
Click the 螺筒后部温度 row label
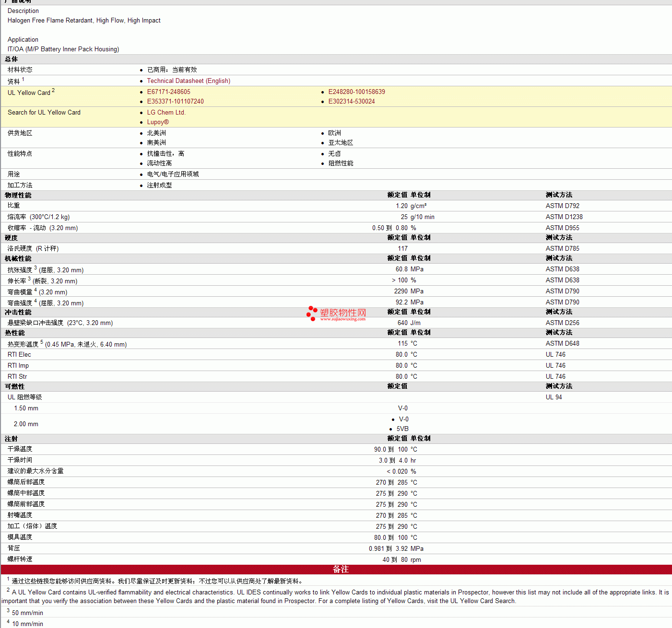(26, 482)
